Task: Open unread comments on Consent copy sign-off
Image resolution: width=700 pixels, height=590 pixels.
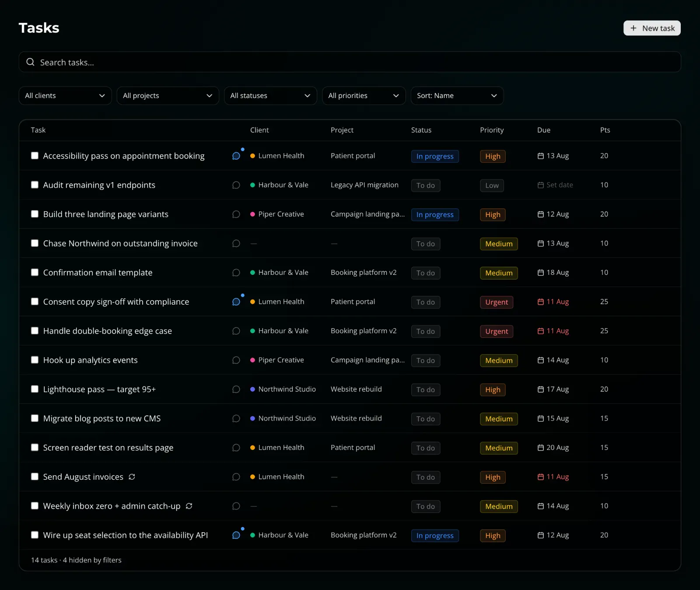Action: (x=236, y=302)
